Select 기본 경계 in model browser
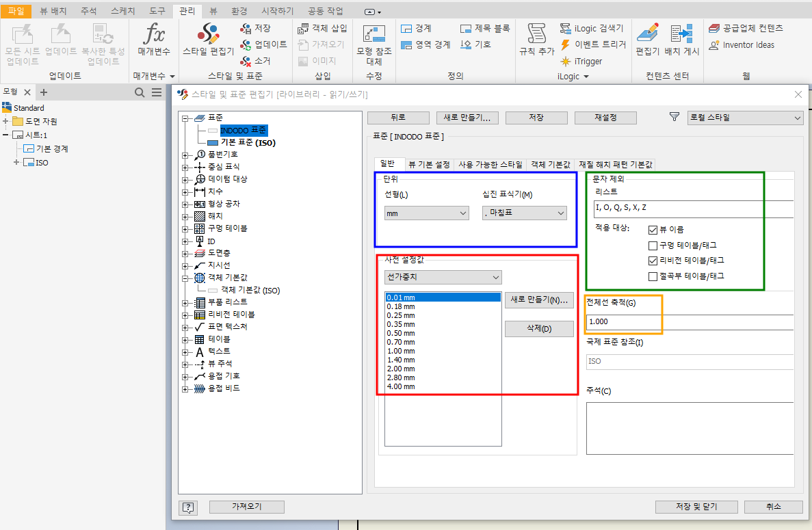This screenshot has height=530, width=812. pyautogui.click(x=52, y=149)
